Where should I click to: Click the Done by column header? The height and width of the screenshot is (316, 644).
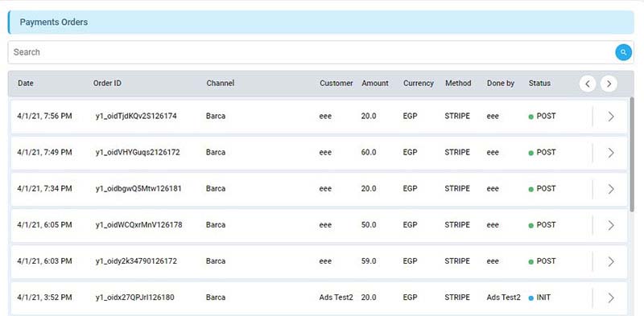(501, 84)
